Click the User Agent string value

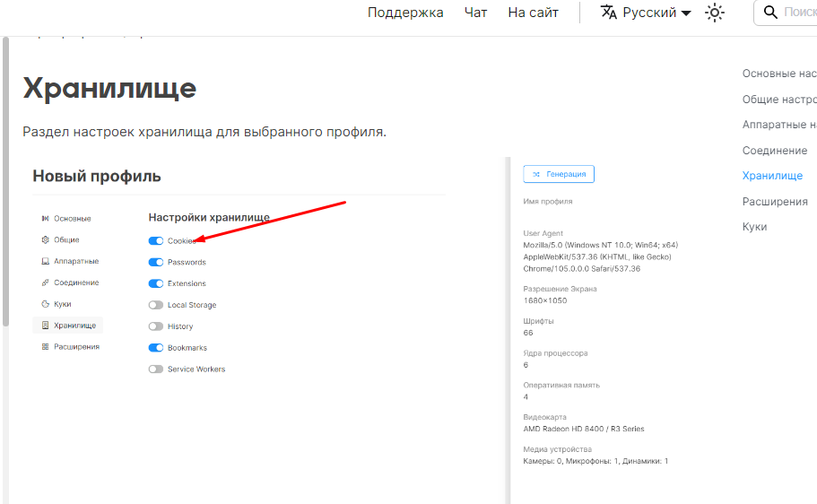click(x=601, y=257)
